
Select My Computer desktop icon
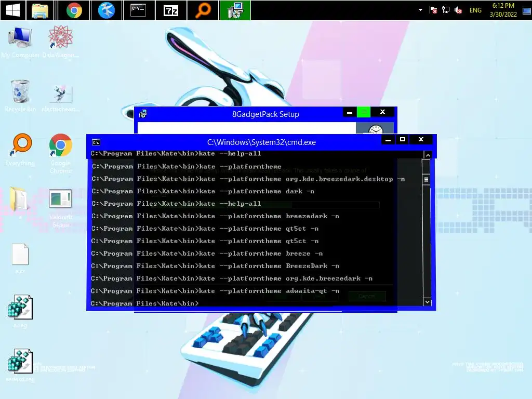(x=20, y=43)
